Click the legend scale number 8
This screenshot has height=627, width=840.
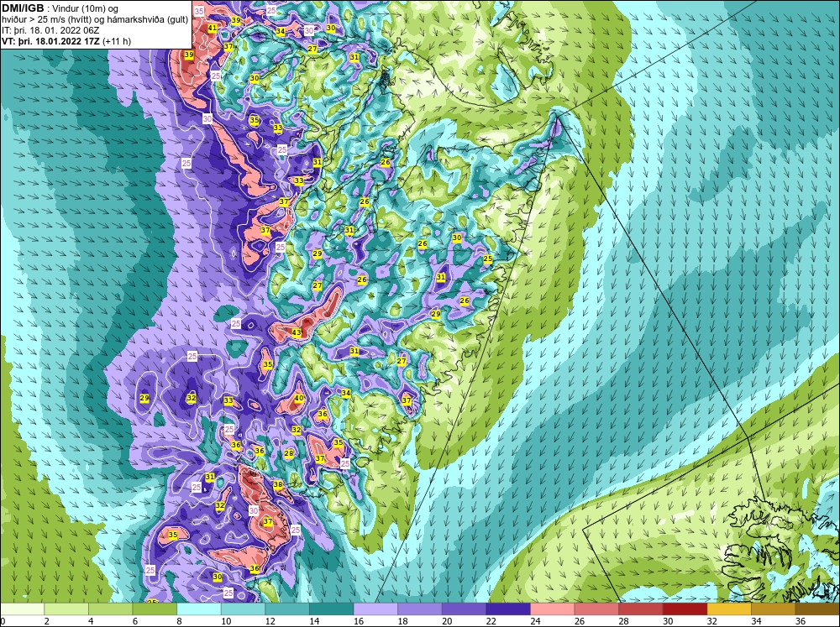pos(179,621)
